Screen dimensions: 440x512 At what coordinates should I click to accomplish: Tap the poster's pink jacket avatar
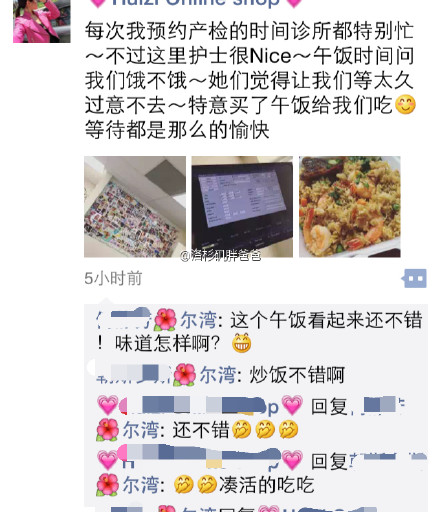(x=42, y=21)
